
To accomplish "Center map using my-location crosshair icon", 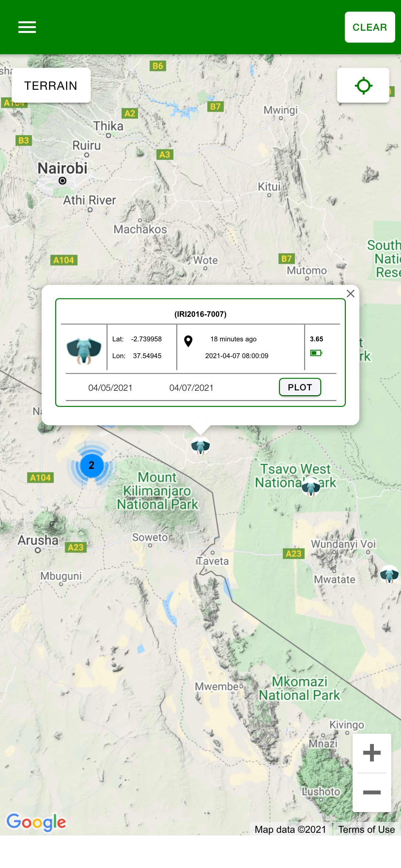I will pyautogui.click(x=363, y=86).
